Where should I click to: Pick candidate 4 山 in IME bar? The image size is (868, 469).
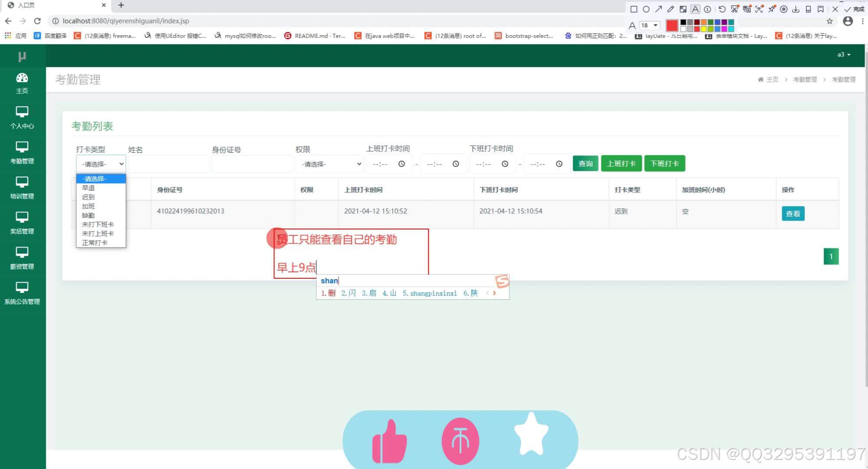click(x=389, y=293)
